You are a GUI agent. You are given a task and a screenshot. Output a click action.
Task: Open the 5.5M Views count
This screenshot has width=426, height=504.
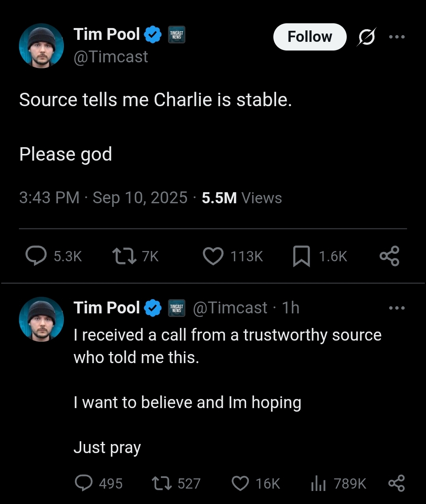coord(242,198)
